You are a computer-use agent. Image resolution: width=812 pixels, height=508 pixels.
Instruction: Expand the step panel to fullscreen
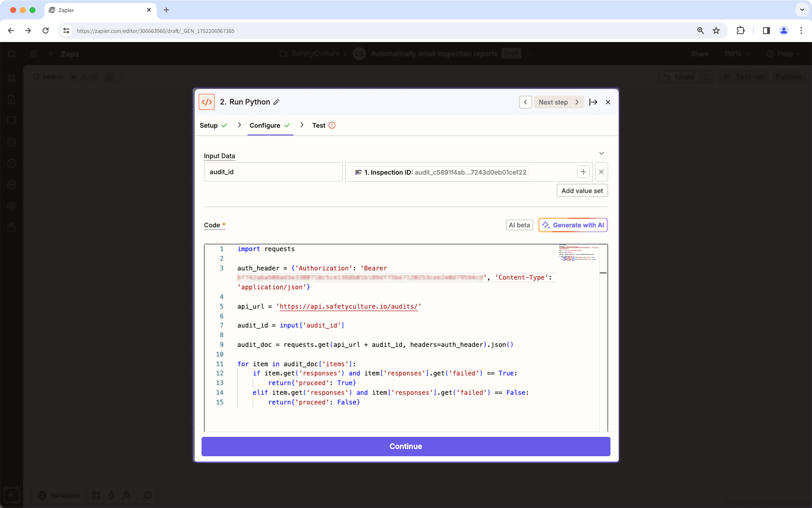click(594, 102)
